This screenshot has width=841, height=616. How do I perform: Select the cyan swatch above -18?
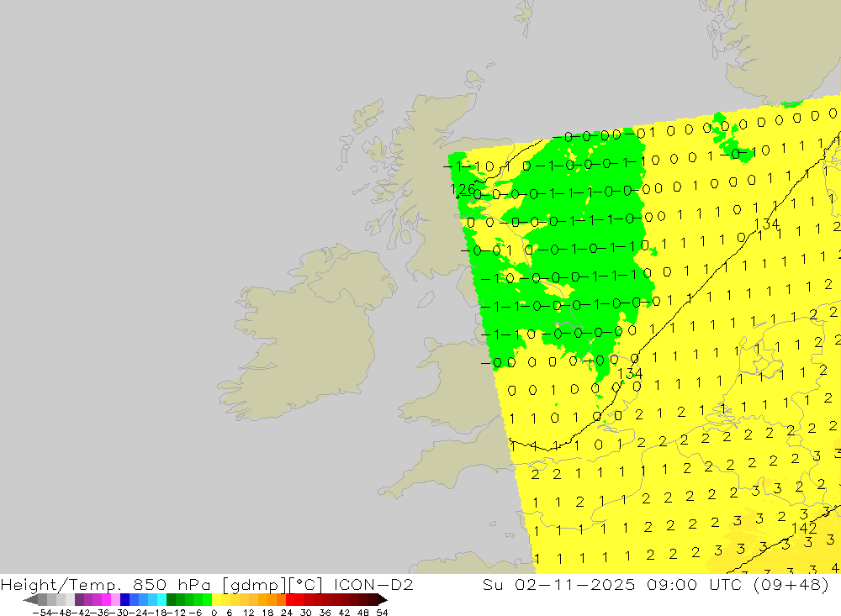coord(161,600)
